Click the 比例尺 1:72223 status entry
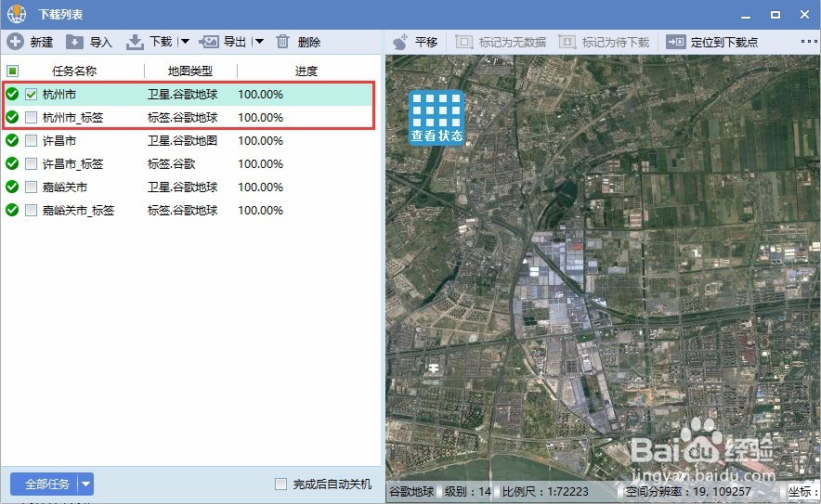 tap(545, 492)
